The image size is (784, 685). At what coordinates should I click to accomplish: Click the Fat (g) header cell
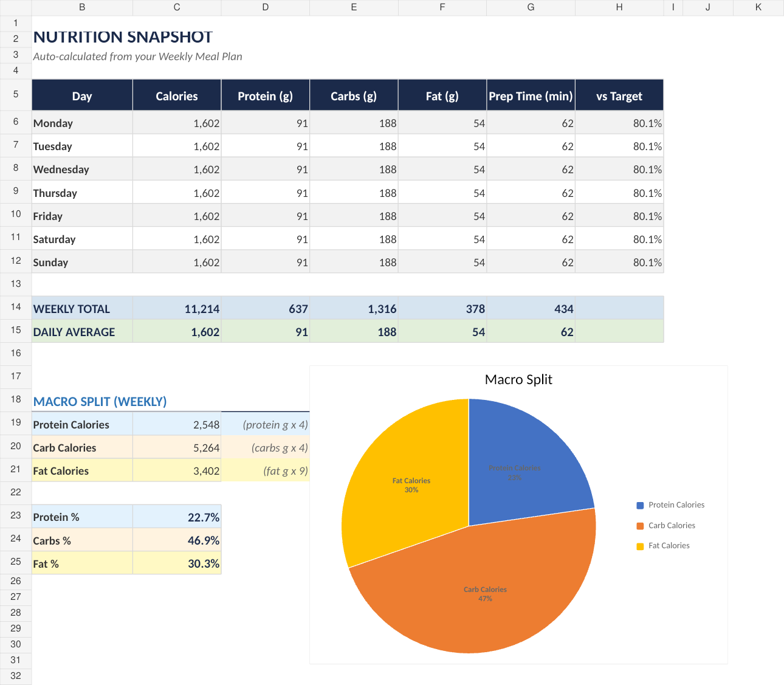(442, 95)
